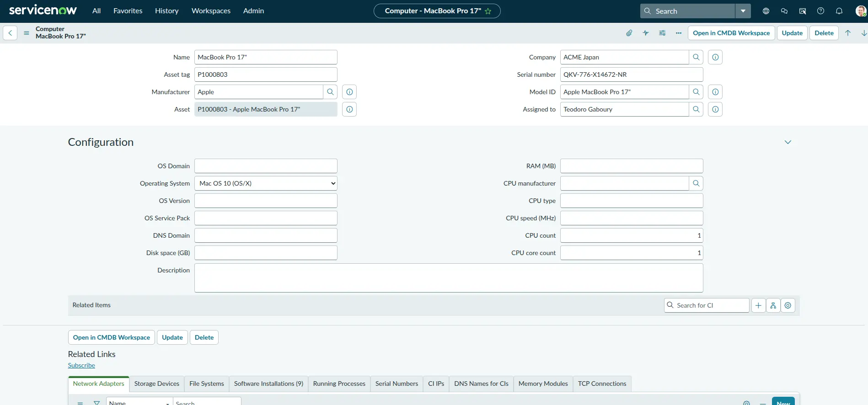This screenshot has height=405, width=868.
Task: Click the Description text area
Action: (449, 278)
